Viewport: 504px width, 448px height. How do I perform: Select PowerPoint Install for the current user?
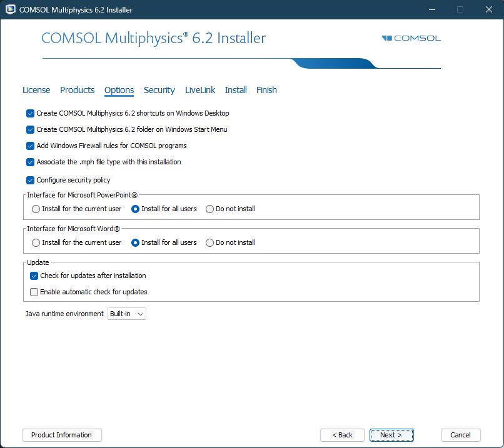click(x=36, y=209)
